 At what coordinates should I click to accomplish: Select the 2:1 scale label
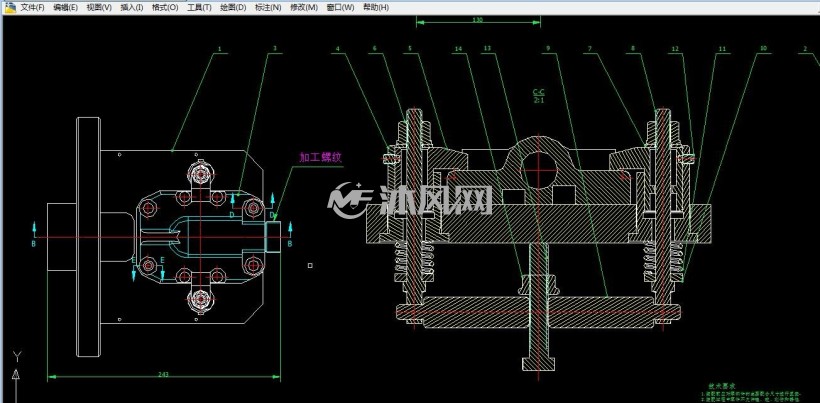pos(539,99)
